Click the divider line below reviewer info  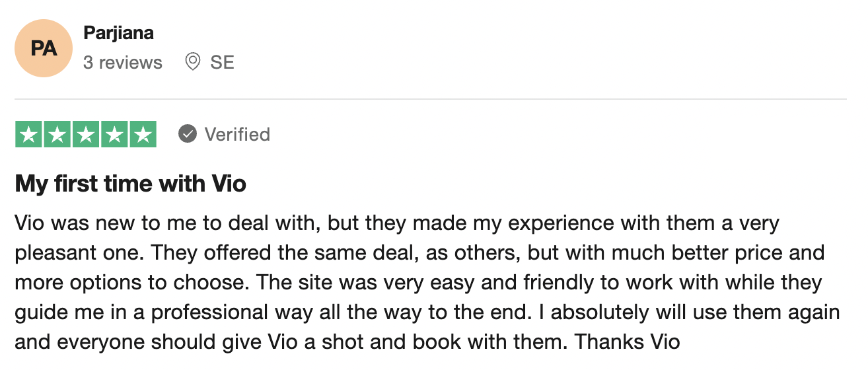(431, 99)
